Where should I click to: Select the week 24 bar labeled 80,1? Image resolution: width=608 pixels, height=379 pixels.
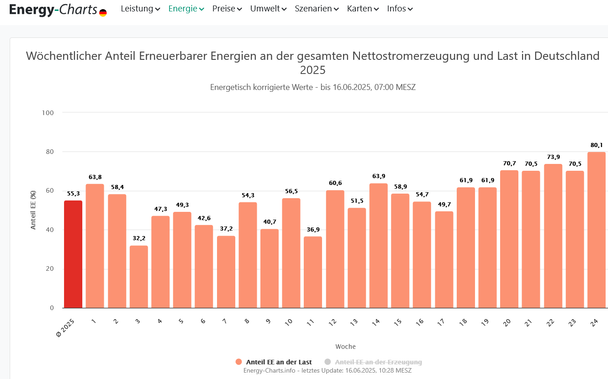pyautogui.click(x=596, y=230)
